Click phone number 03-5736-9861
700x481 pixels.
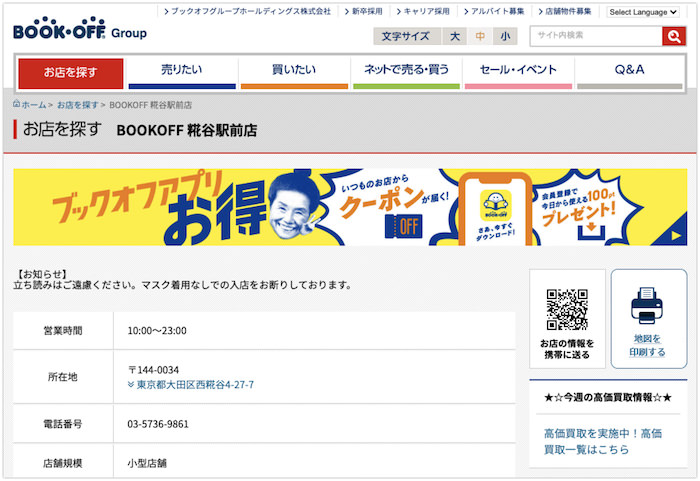[158, 424]
